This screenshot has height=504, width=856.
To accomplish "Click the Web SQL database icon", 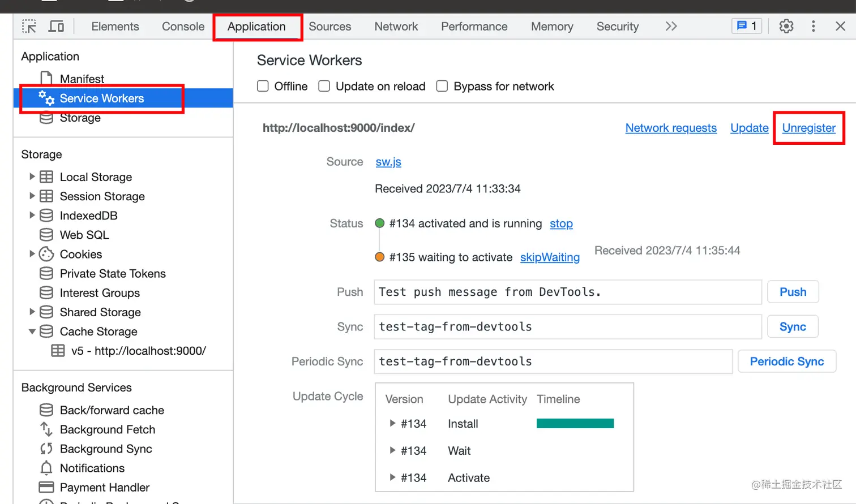I will pos(46,235).
